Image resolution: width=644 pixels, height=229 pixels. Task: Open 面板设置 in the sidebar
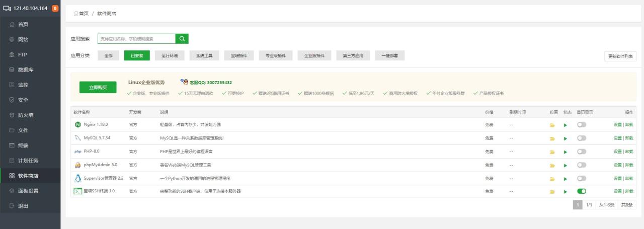[30, 190]
